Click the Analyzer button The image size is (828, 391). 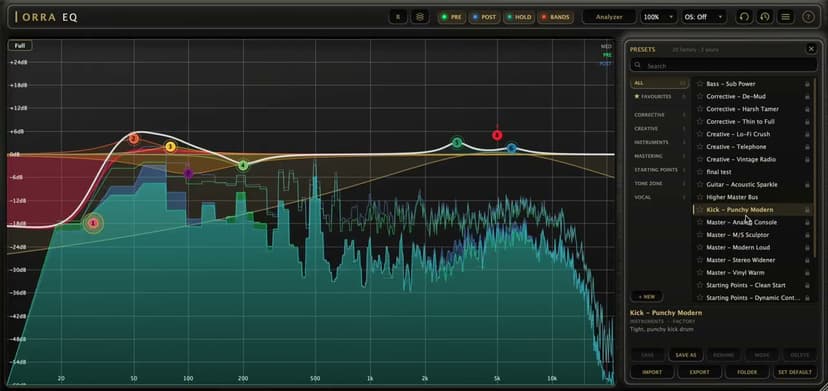pyautogui.click(x=609, y=17)
